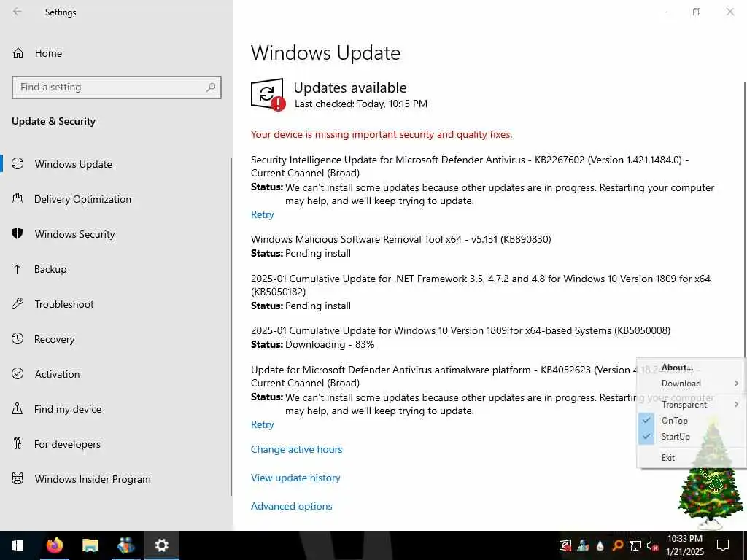Click the red missing security fixes warning

(381, 135)
